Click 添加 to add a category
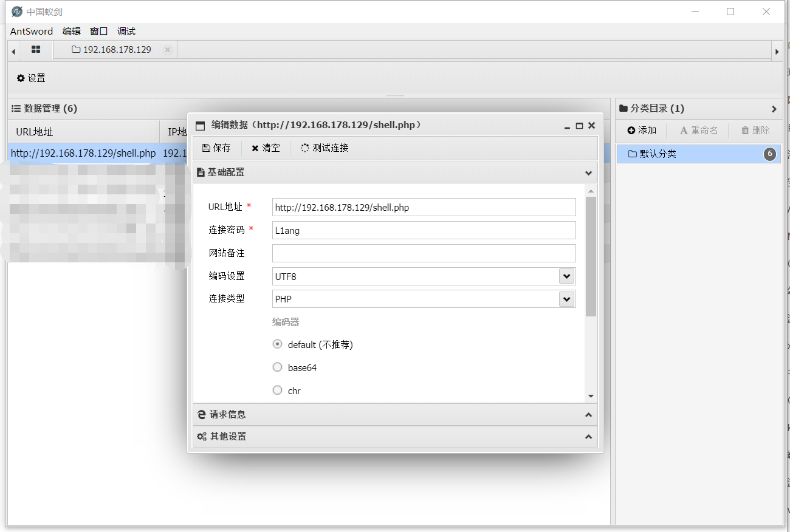Screen dimensions: 790x532 coord(642,131)
